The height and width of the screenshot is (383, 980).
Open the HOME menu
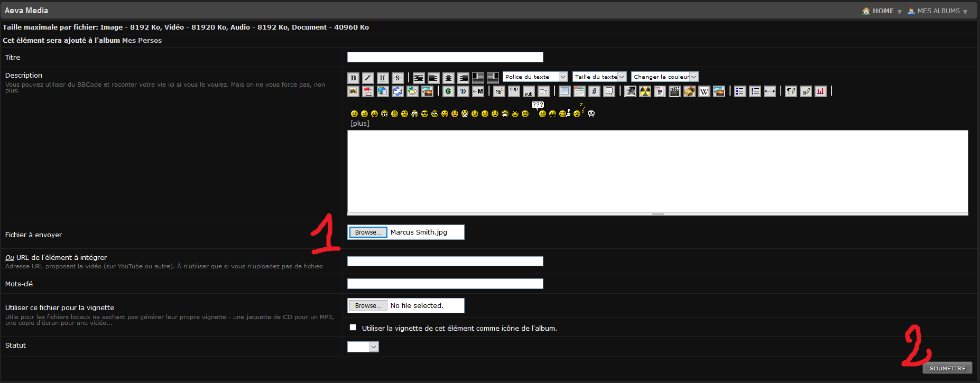click(882, 11)
